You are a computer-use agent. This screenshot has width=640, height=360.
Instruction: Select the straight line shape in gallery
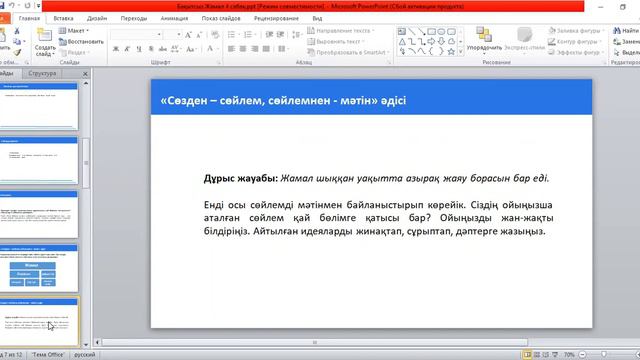(x=411, y=31)
